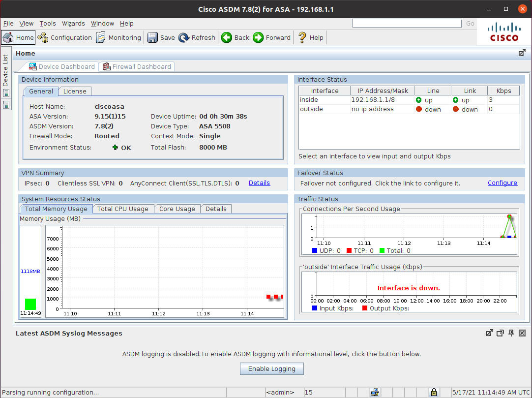Sort by IP Address/Mask column header

coord(383,91)
